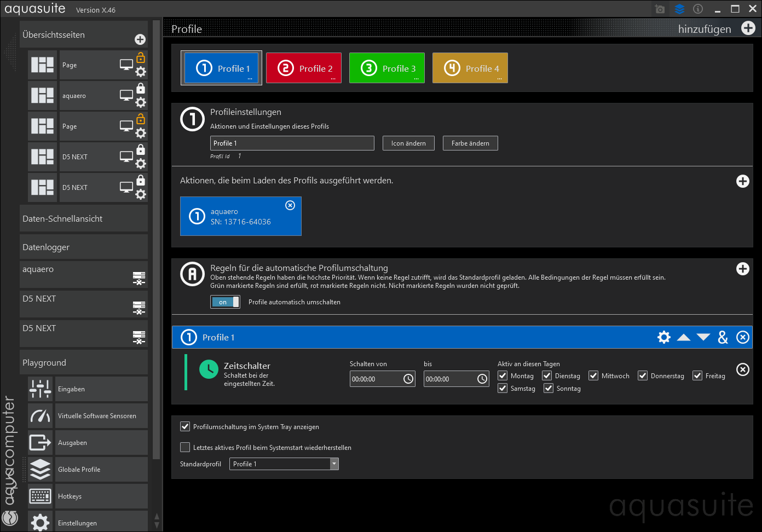This screenshot has width=762, height=532.
Task: Delete the Zeitschalter condition
Action: (x=742, y=369)
